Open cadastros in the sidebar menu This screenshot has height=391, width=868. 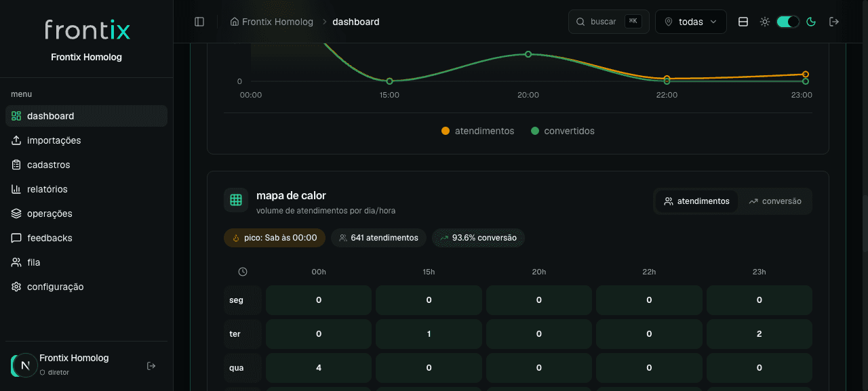point(86,165)
